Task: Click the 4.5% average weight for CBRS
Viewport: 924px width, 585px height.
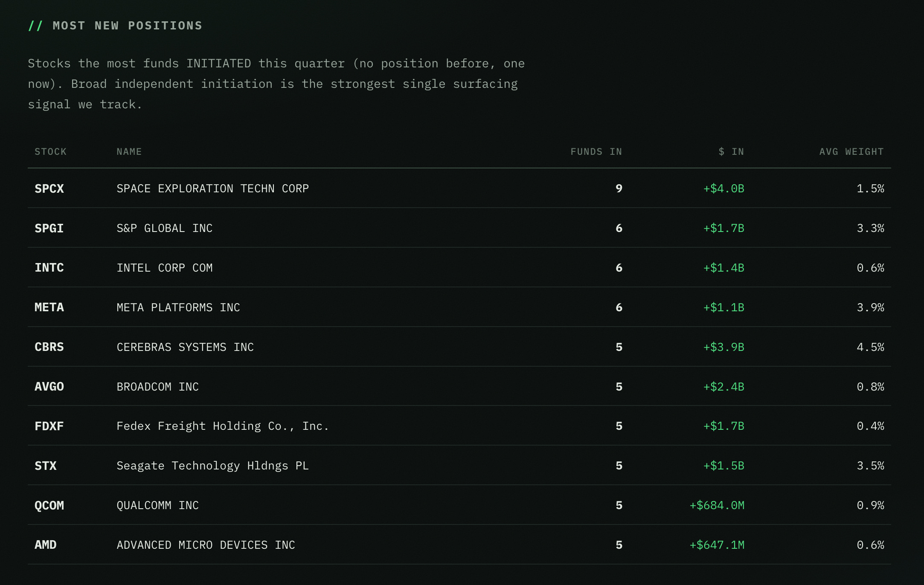Action: click(x=870, y=347)
